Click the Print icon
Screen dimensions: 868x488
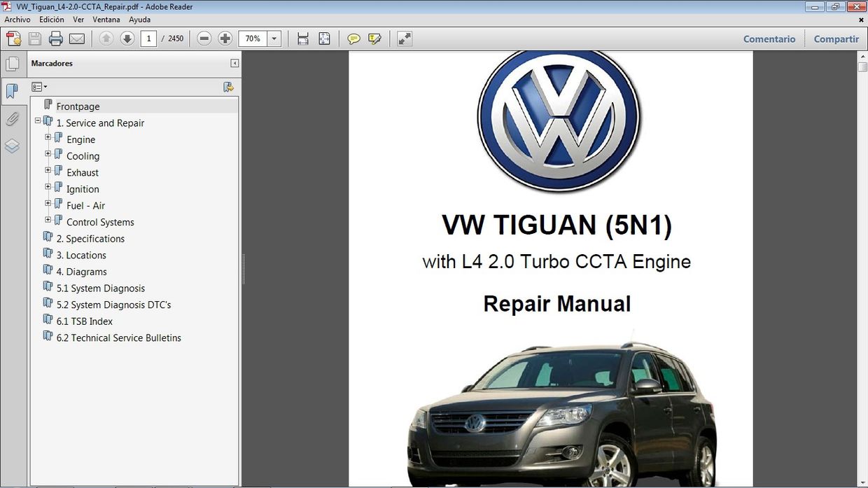pos(55,39)
